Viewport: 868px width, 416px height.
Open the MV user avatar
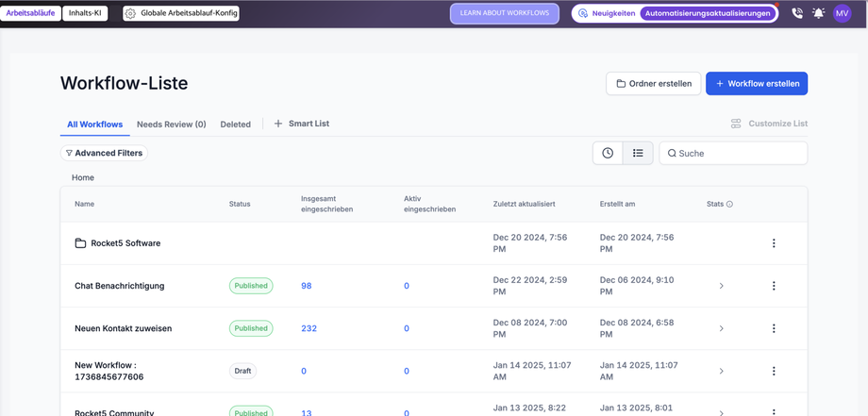click(843, 13)
